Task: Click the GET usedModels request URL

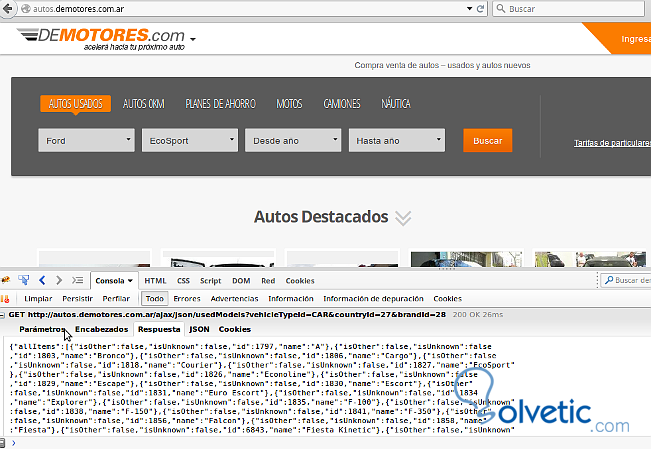Action: 227,314
